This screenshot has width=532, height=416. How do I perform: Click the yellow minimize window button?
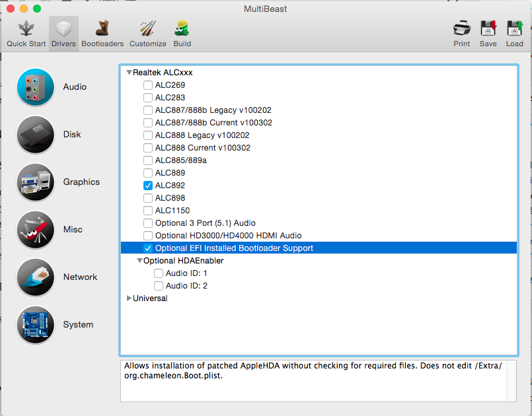pos(24,9)
